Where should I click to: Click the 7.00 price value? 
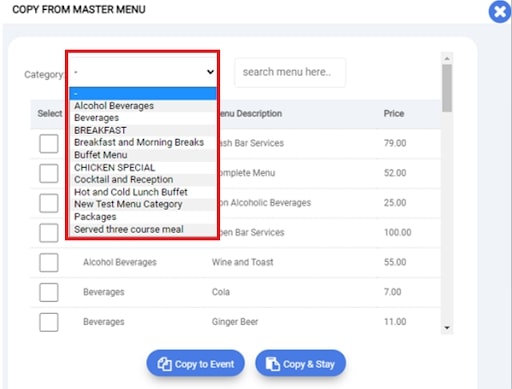pyautogui.click(x=392, y=292)
